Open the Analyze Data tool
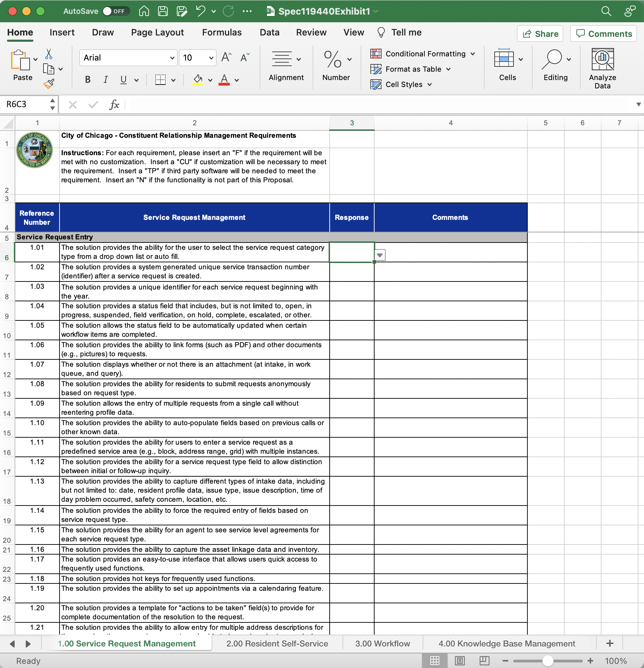This screenshot has height=668, width=644. pos(602,69)
